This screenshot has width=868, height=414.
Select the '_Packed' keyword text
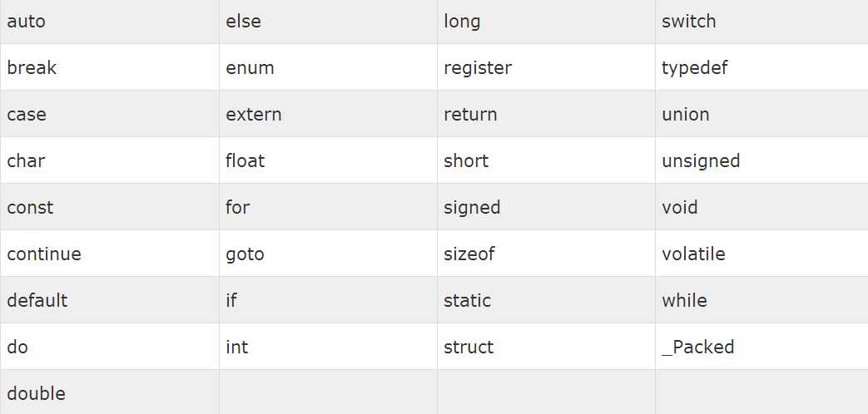pos(698,347)
